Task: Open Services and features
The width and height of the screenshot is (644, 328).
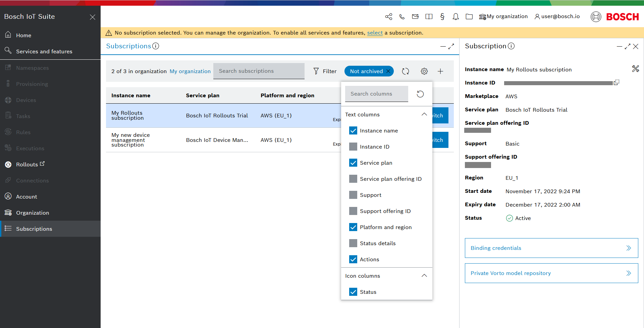Action: click(50, 51)
